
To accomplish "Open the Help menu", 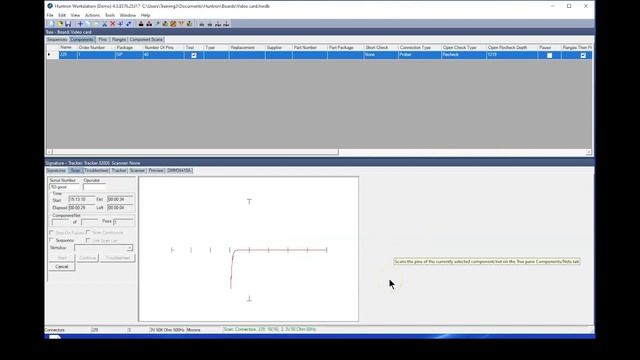I will coord(145,15).
